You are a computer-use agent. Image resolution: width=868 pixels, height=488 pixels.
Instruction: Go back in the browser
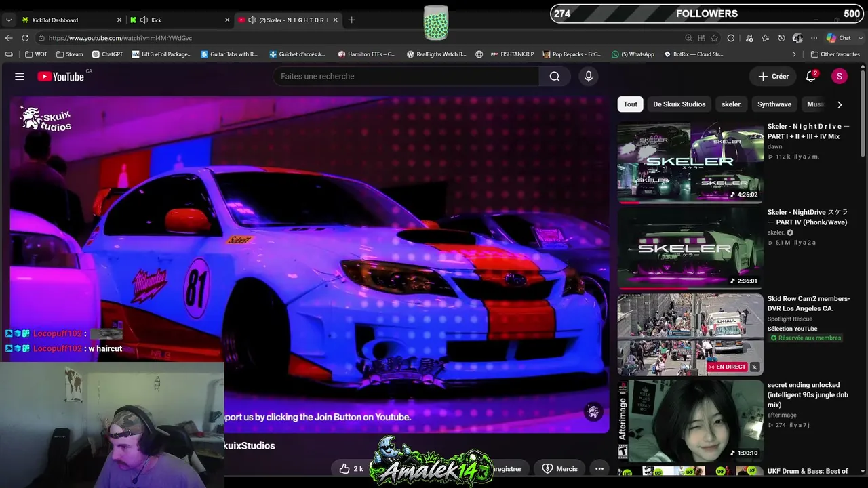click(x=9, y=38)
